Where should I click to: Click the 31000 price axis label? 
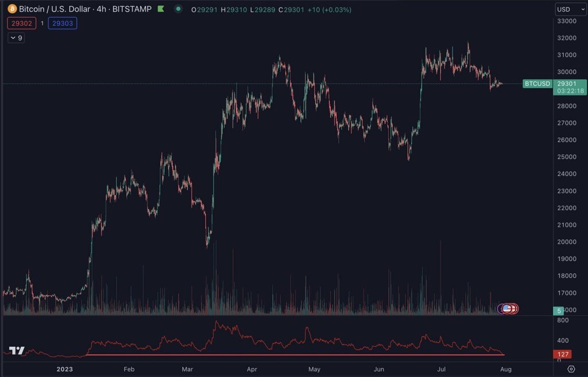pos(567,55)
